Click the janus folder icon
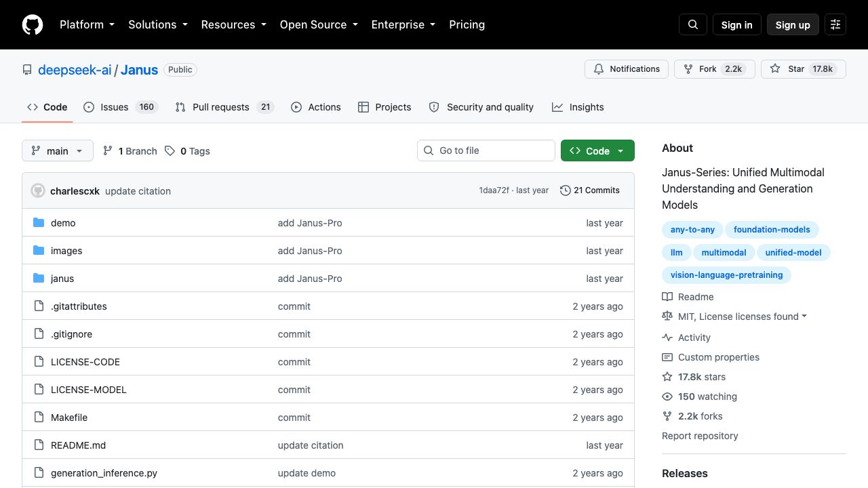Viewport: 868px width, 488px height. click(x=39, y=279)
